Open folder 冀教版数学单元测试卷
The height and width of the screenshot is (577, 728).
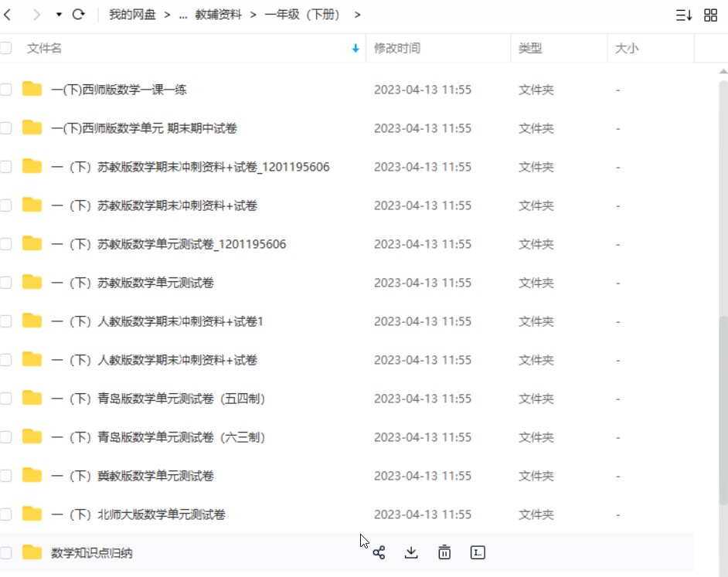(x=132, y=476)
